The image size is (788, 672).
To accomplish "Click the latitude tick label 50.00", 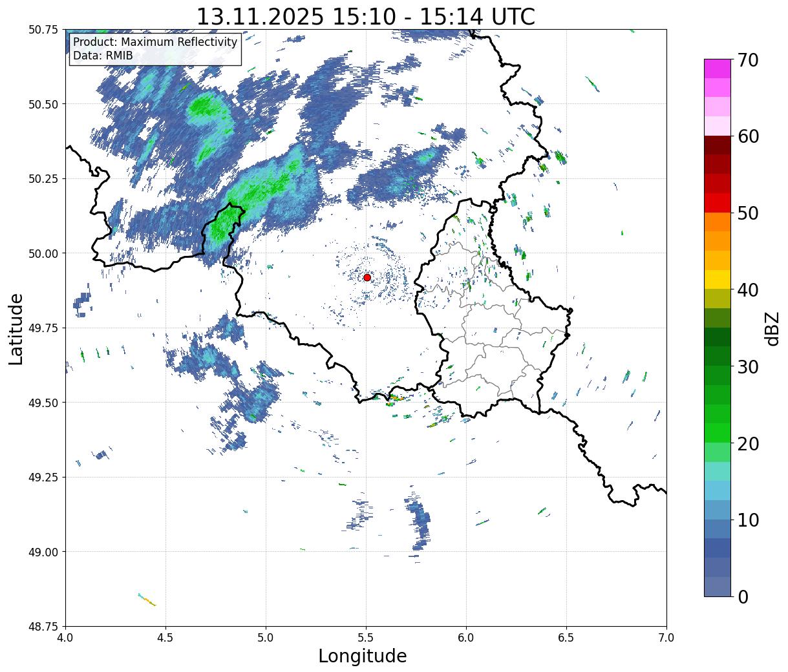I will [43, 253].
